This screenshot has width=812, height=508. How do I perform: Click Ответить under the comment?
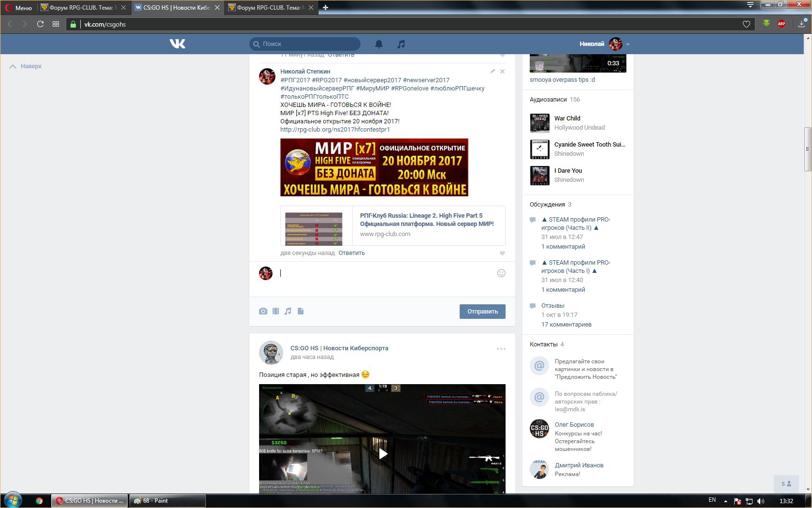(351, 253)
